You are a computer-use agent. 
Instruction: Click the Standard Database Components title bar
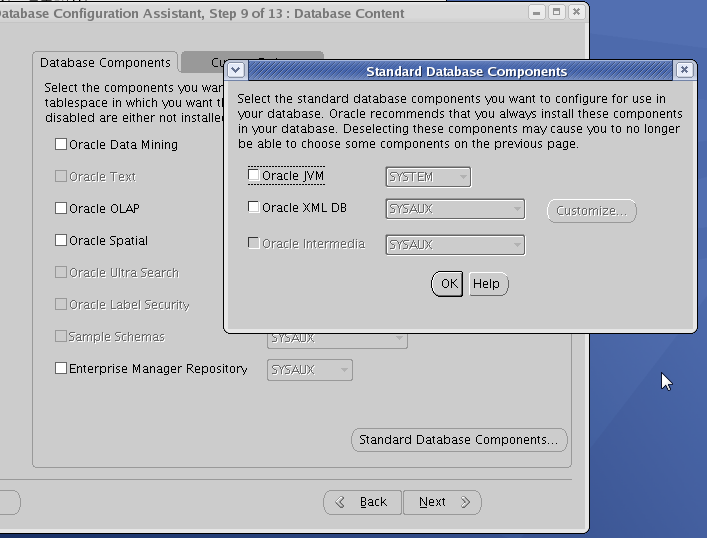pyautogui.click(x=460, y=71)
